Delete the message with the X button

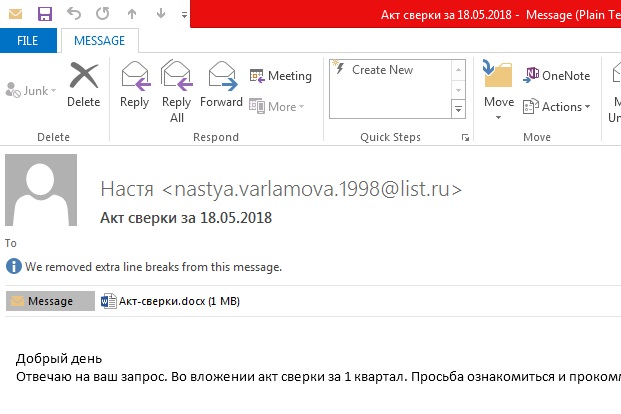point(84,85)
